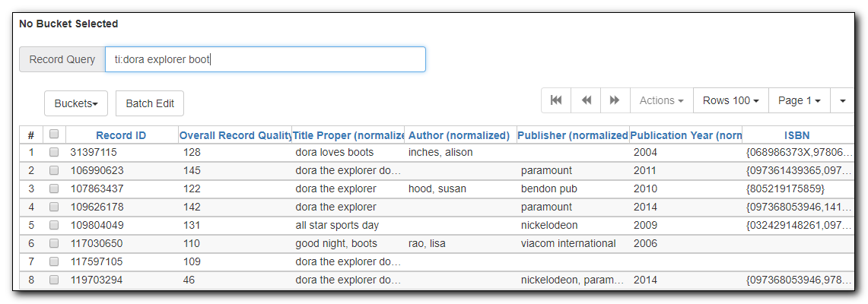Open the grid settings caret menu

[843, 100]
